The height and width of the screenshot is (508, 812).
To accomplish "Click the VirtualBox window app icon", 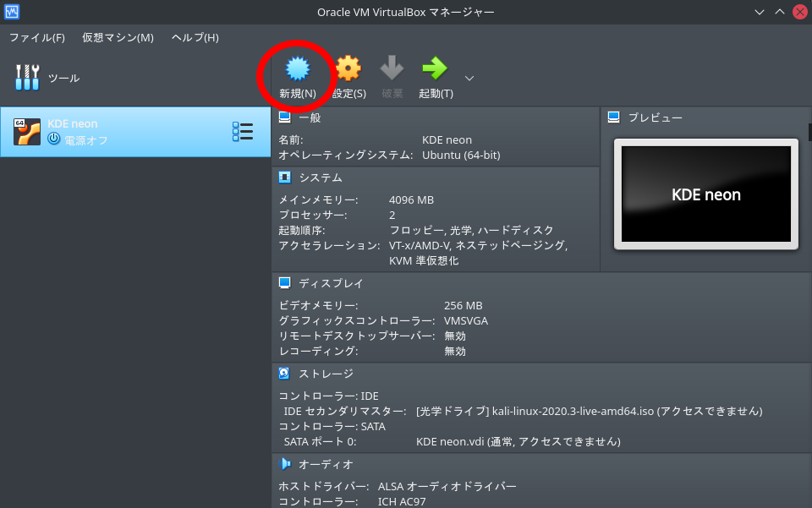I will [x=12, y=11].
